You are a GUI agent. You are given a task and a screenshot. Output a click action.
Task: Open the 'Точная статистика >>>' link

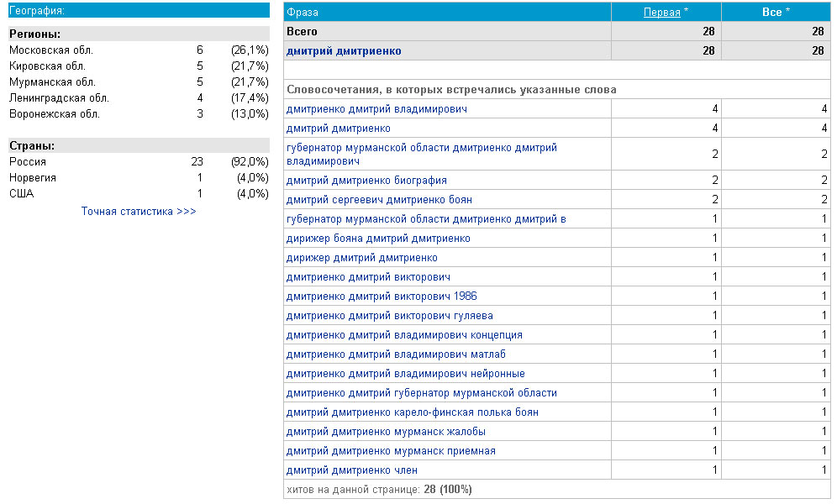139,212
